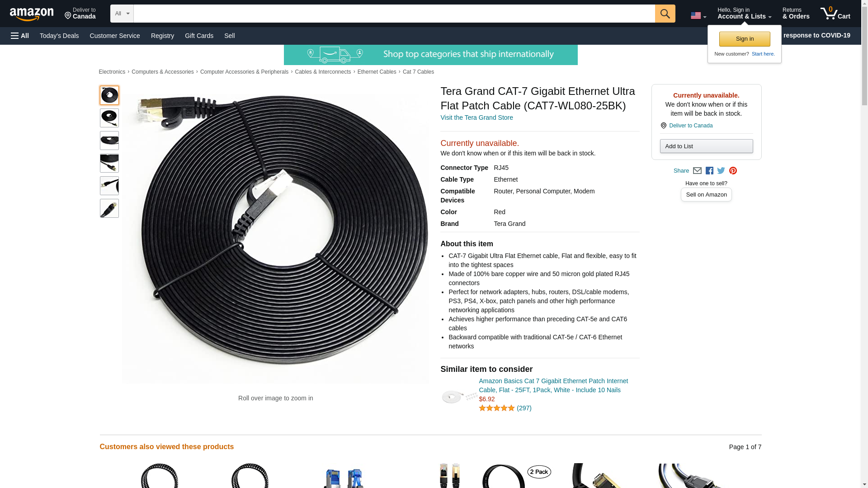Click the magnifying glass search button
Screen dimensions: 868x488
coord(665,14)
